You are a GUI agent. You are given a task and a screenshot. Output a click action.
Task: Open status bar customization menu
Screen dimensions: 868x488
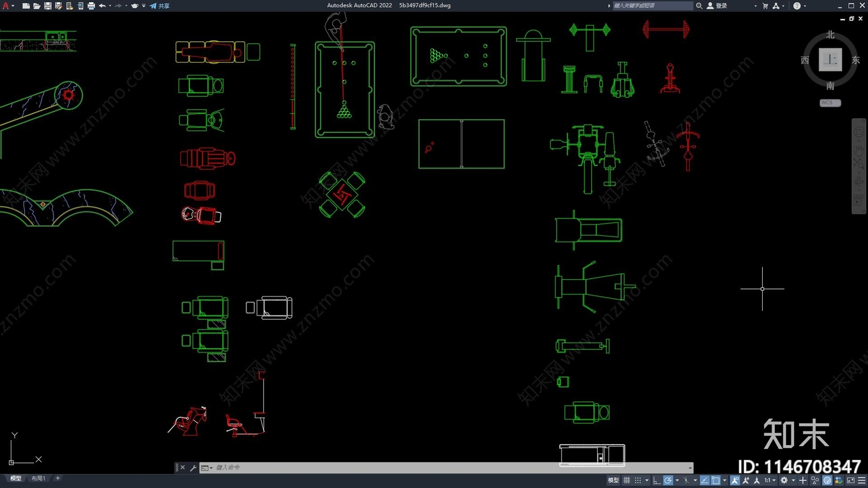pyautogui.click(x=861, y=480)
